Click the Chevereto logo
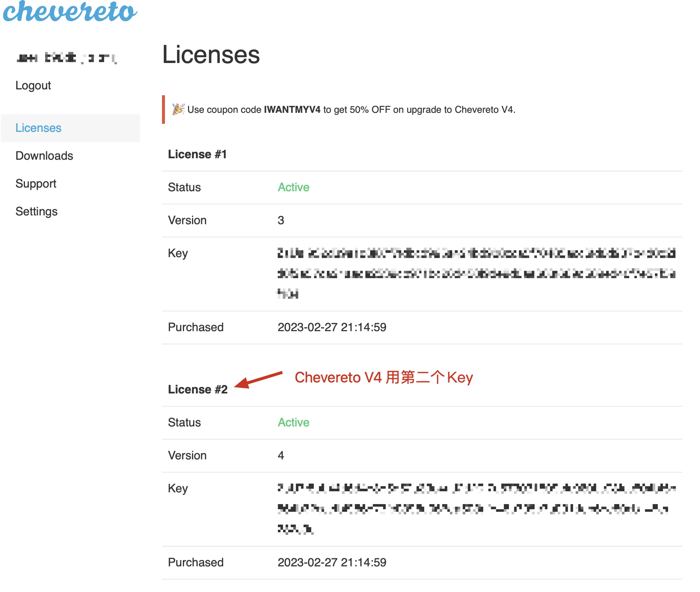The width and height of the screenshot is (700, 592). (x=70, y=13)
